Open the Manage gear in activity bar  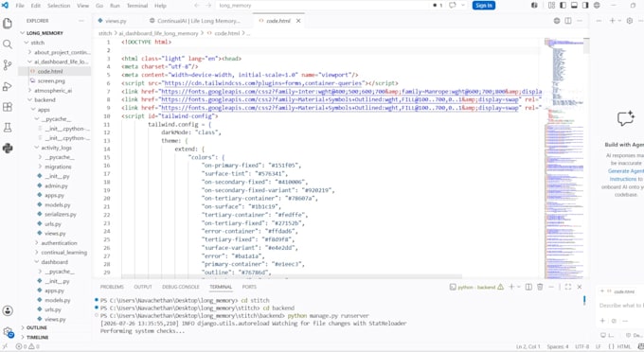pyautogui.click(x=8, y=331)
